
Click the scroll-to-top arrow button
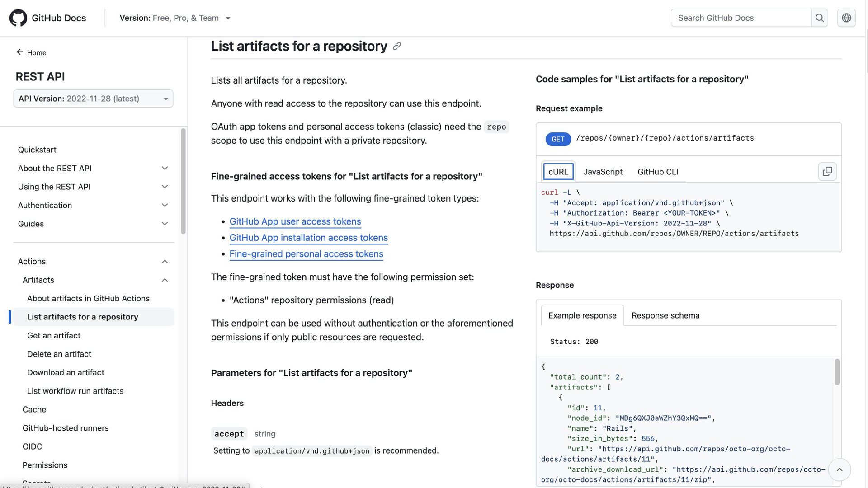tap(839, 469)
